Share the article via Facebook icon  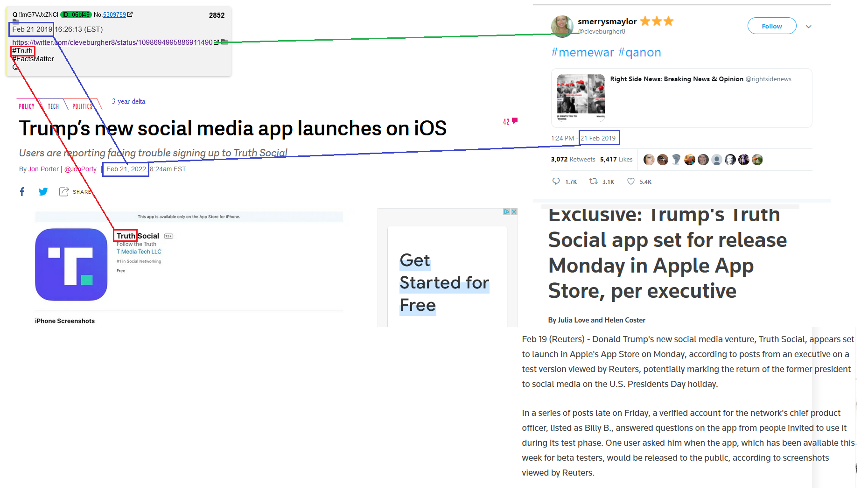coord(22,191)
